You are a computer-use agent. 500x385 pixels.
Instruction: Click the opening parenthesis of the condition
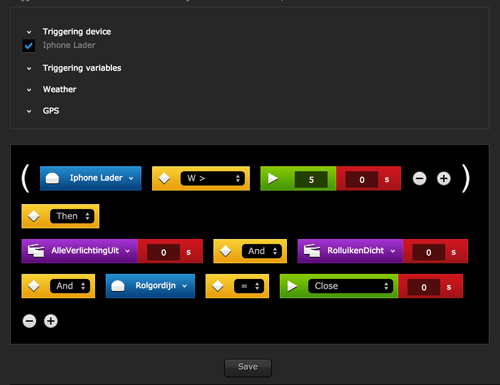pos(25,178)
